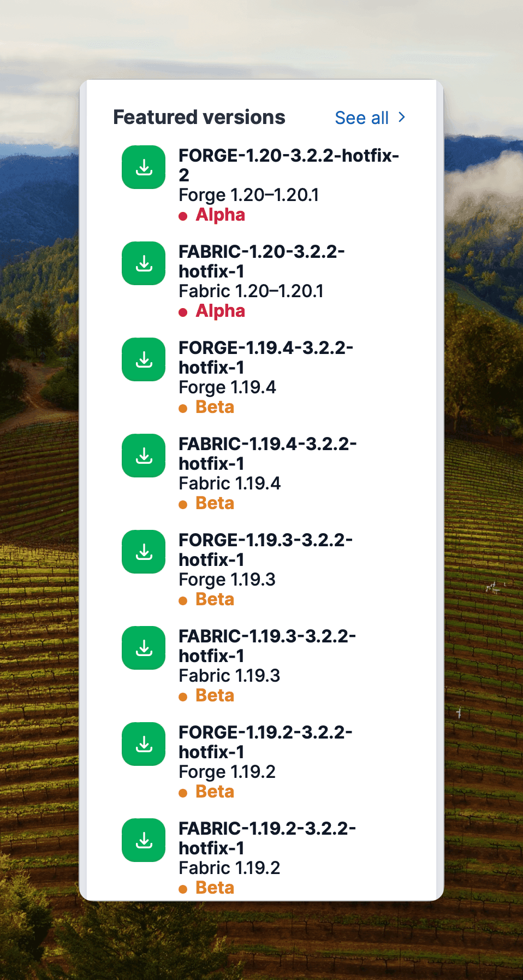Download FABRIC-1.19.4-3.2.2-hotfix-1 via green icon

point(144,456)
